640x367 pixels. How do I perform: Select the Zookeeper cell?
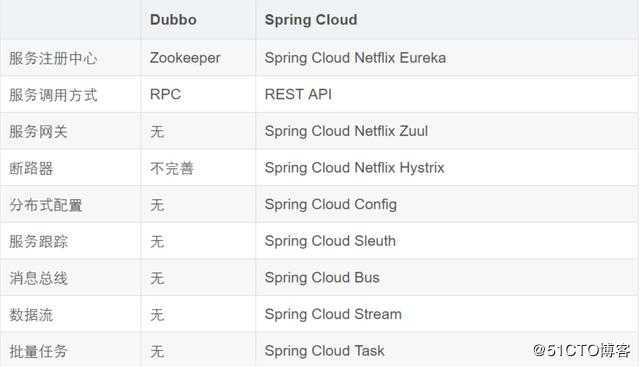[185, 58]
